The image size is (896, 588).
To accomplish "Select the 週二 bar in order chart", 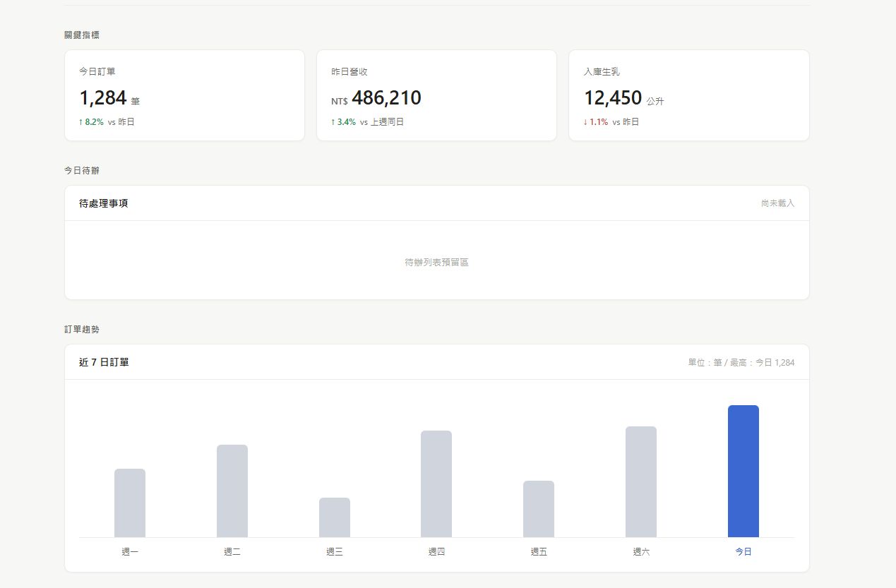I will pos(232,491).
